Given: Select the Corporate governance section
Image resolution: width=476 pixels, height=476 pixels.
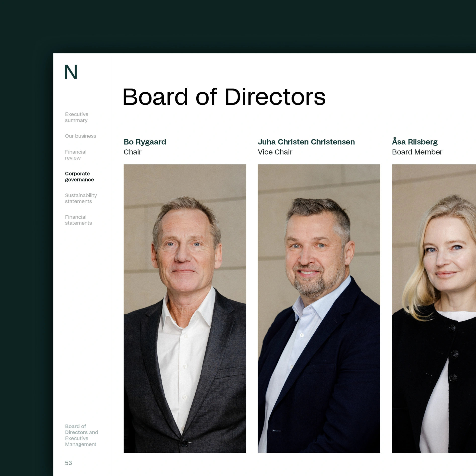Looking at the screenshot, I should (79, 176).
